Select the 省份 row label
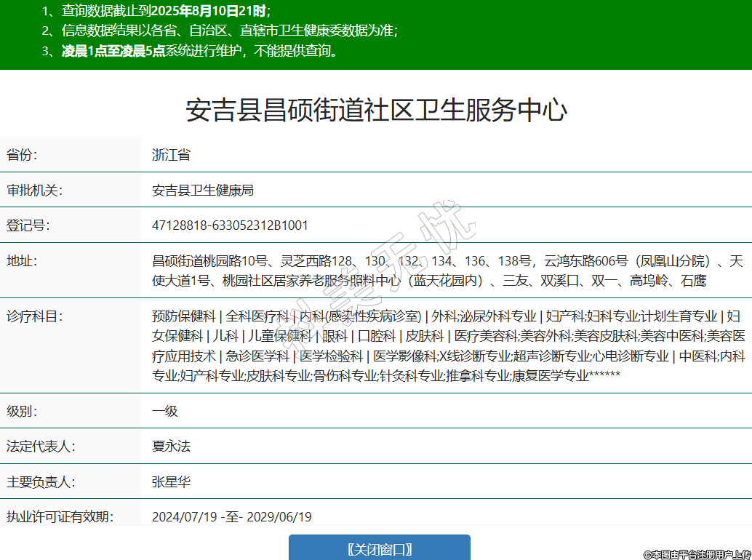 22,155
